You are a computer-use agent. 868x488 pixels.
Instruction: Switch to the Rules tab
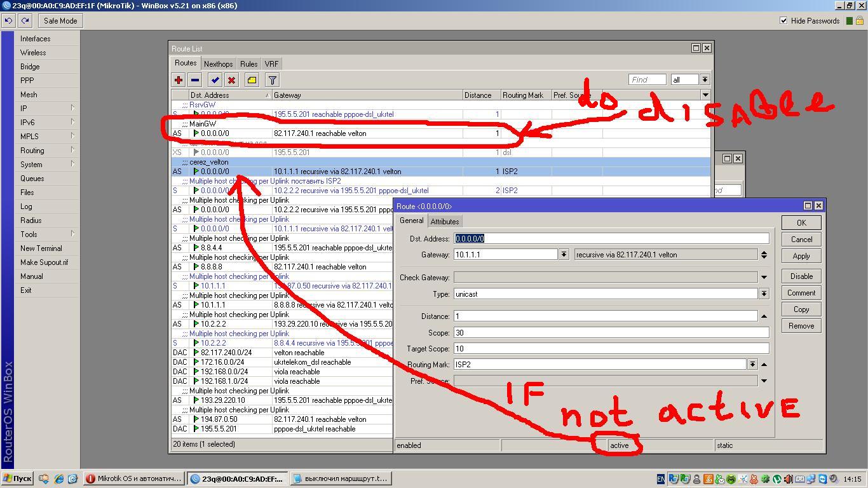coord(248,64)
